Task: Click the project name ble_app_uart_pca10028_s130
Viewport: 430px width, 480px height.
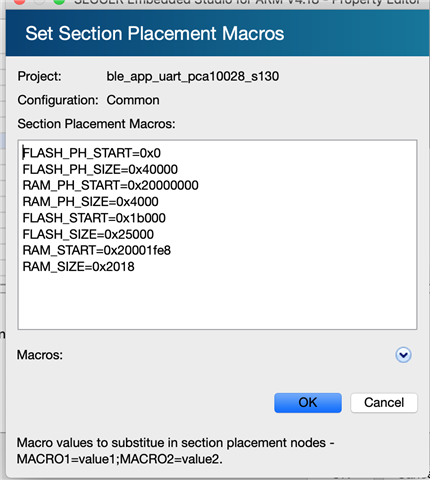Action: tap(193, 76)
